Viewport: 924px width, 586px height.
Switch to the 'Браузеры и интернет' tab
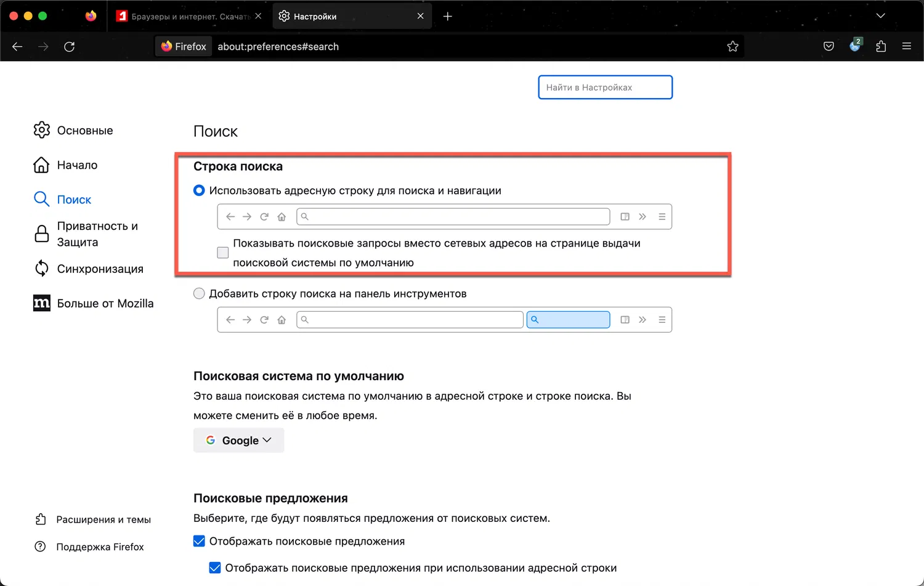click(185, 17)
